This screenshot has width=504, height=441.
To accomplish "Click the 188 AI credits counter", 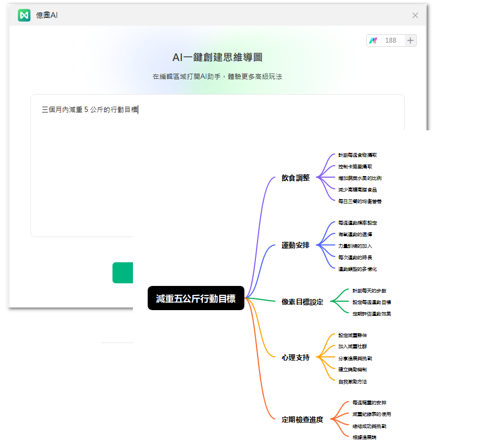I will click(390, 40).
